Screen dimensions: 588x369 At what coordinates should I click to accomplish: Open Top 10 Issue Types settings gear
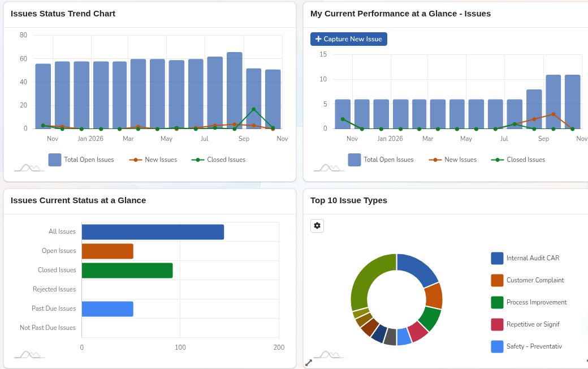[317, 226]
